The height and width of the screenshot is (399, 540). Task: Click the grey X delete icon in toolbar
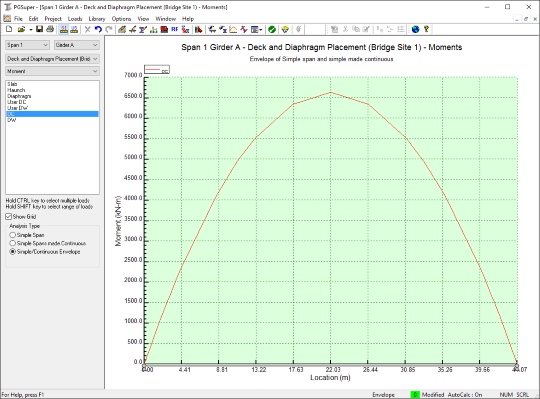pyautogui.click(x=87, y=29)
